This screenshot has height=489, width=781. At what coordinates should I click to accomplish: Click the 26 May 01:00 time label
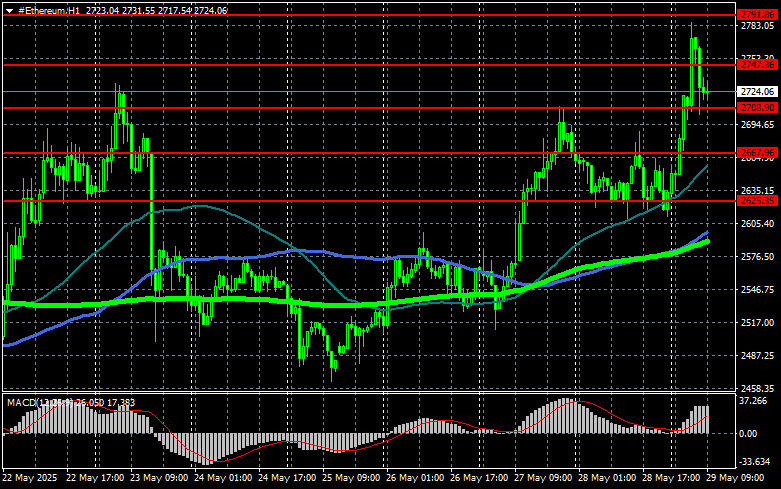click(415, 478)
